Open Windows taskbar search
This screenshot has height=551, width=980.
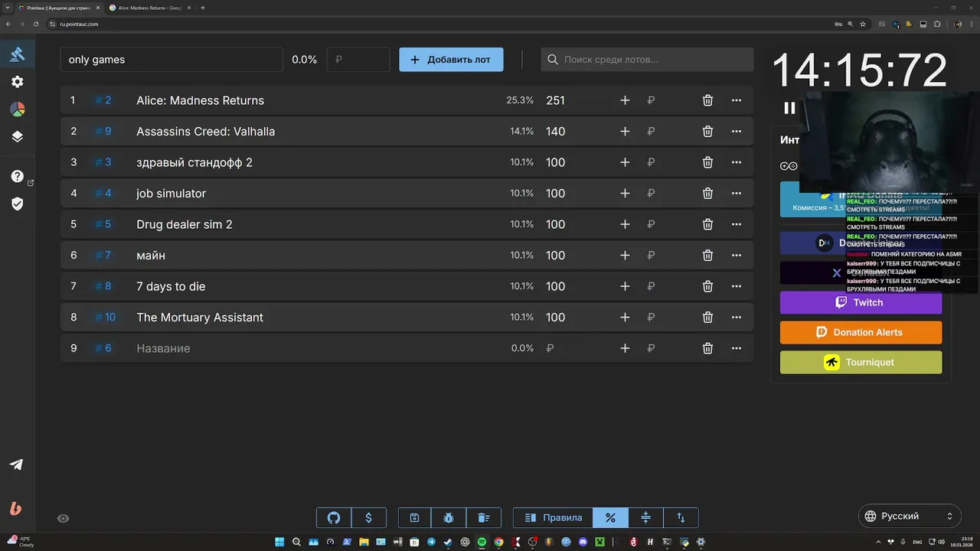[296, 542]
